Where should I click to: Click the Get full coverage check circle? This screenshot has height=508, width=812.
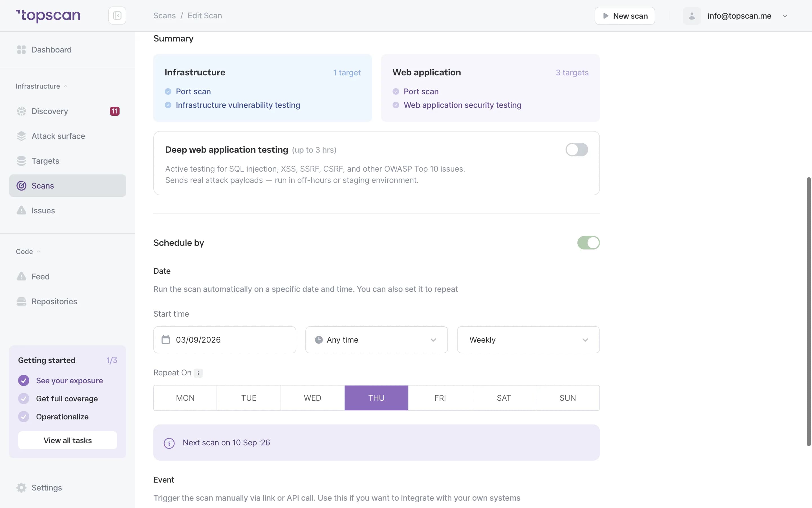(23, 398)
